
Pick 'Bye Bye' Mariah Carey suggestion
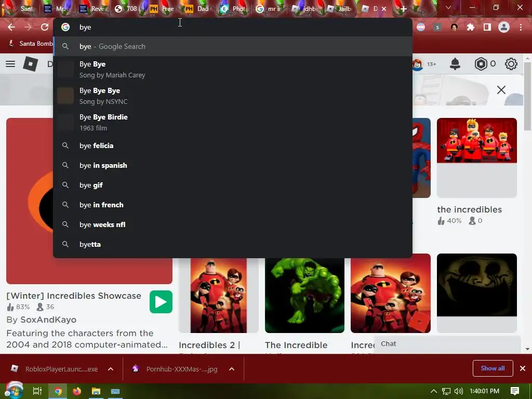click(x=233, y=70)
